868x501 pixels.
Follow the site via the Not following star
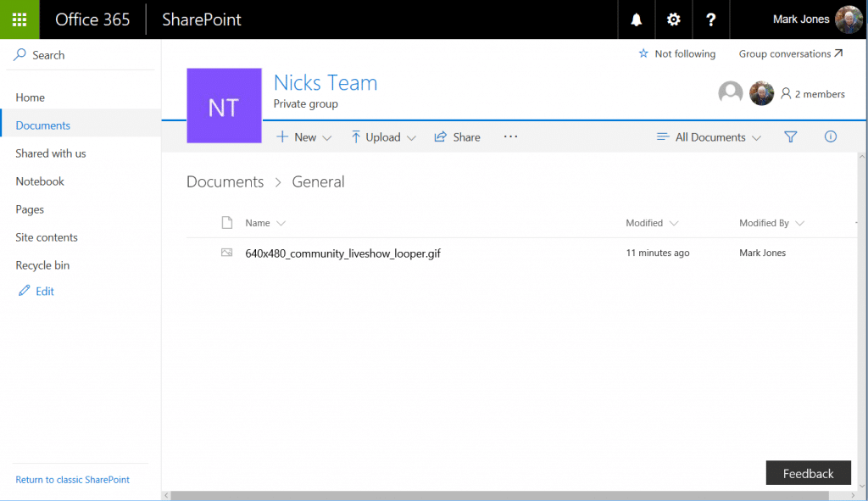pyautogui.click(x=677, y=53)
